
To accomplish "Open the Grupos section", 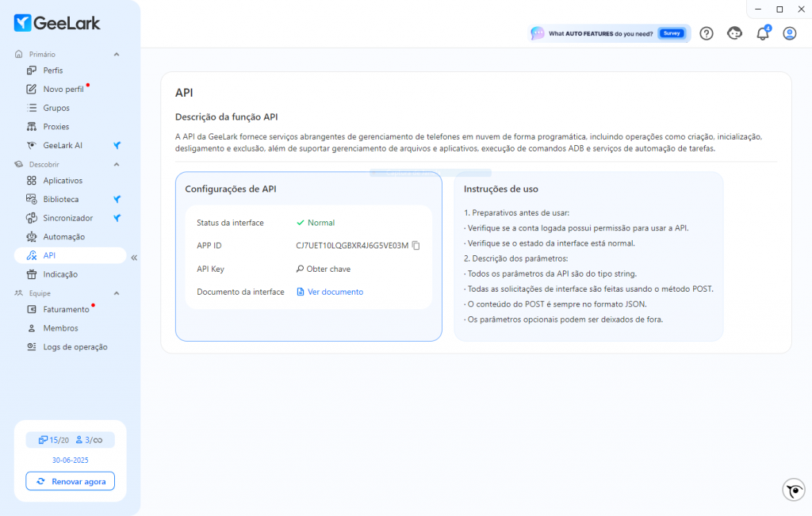I will 56,108.
